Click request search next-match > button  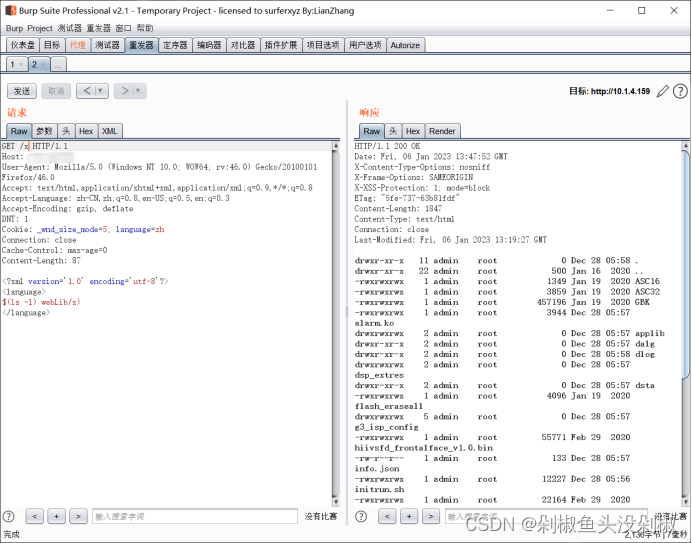coord(78,517)
